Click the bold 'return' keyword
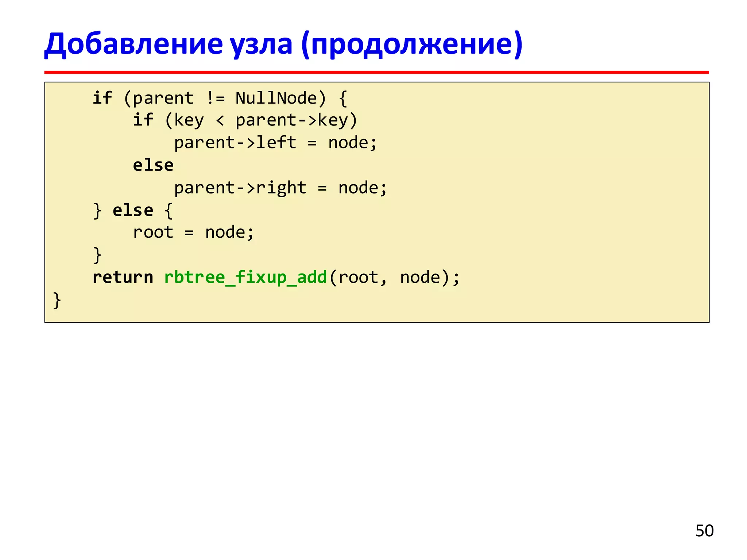This screenshot has width=747, height=560. click(x=123, y=277)
